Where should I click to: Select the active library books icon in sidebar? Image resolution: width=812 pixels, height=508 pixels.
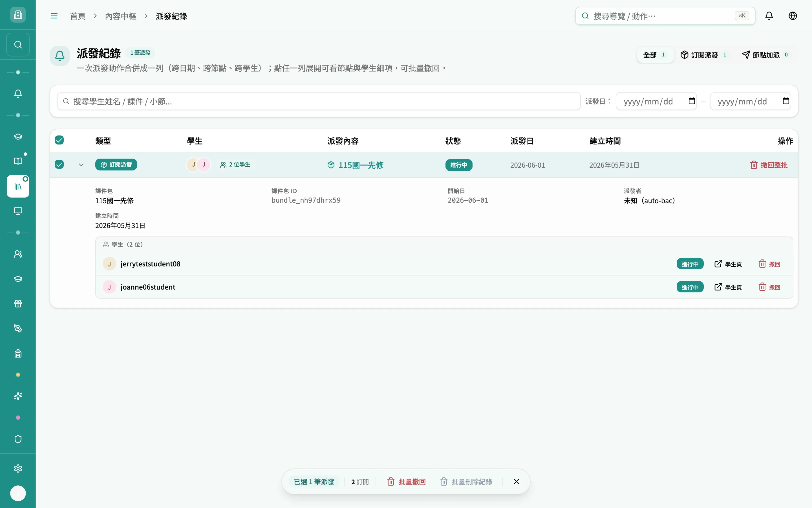point(18,186)
